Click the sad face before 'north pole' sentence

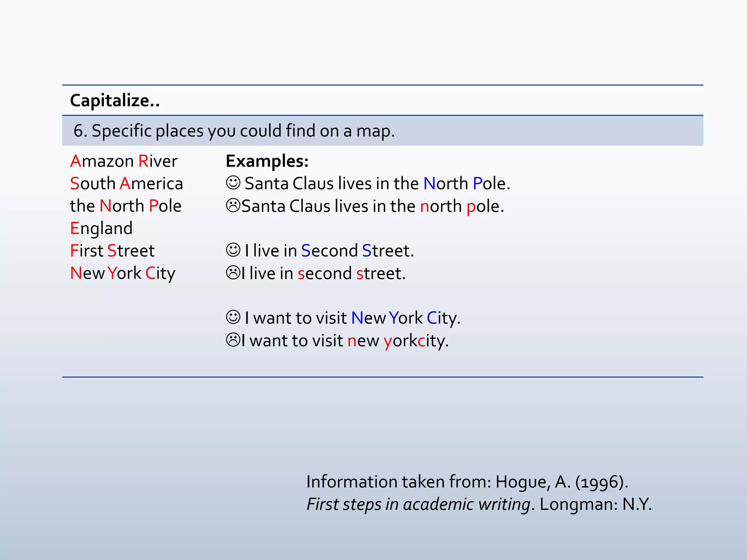pos(233,205)
